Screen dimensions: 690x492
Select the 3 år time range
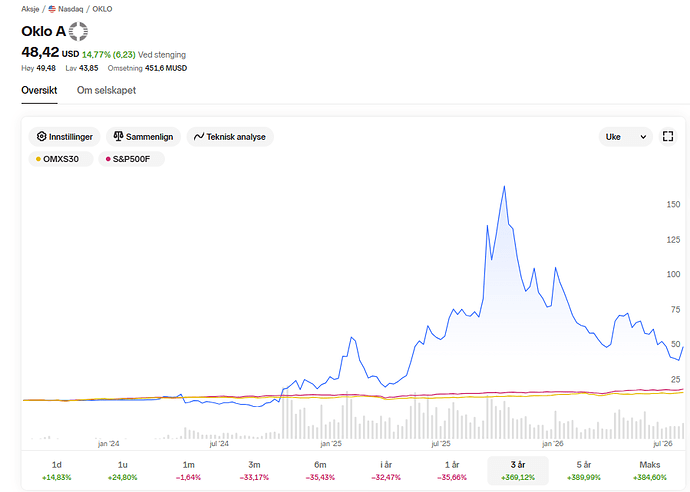point(518,470)
